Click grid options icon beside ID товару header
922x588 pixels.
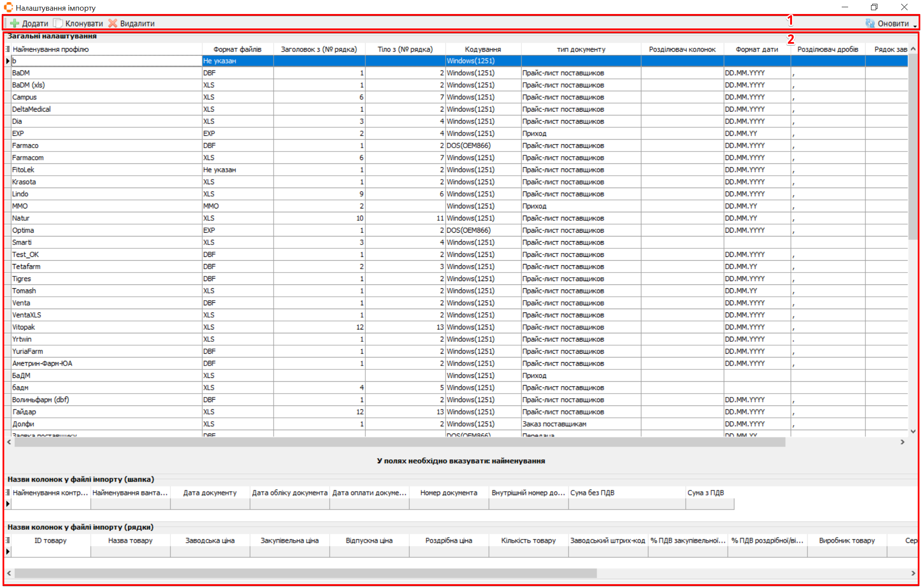pos(8,540)
